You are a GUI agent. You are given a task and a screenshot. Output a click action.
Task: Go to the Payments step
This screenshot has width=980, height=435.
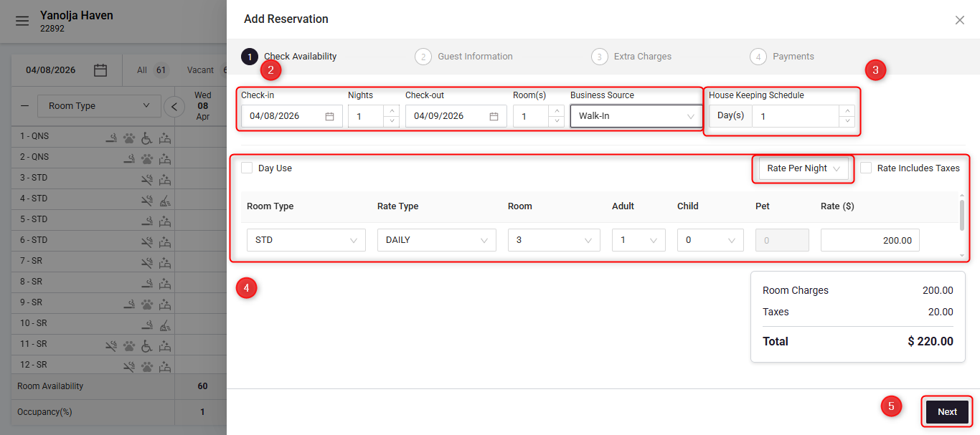pyautogui.click(x=782, y=56)
